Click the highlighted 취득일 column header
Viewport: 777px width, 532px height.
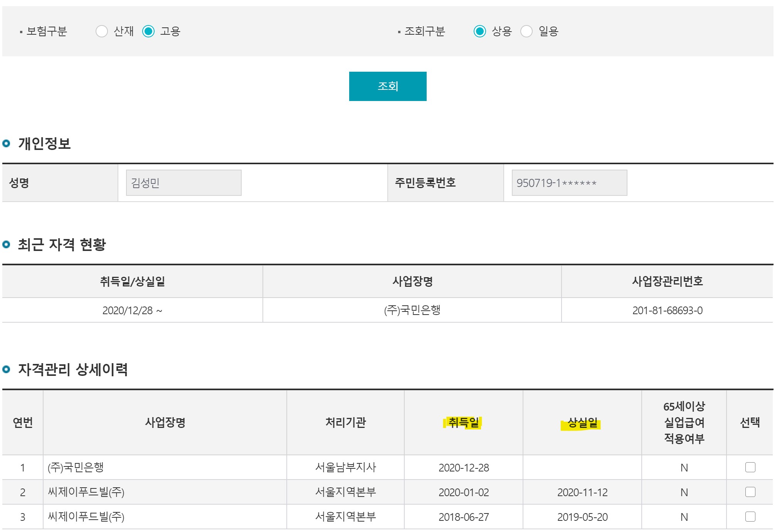(x=463, y=423)
